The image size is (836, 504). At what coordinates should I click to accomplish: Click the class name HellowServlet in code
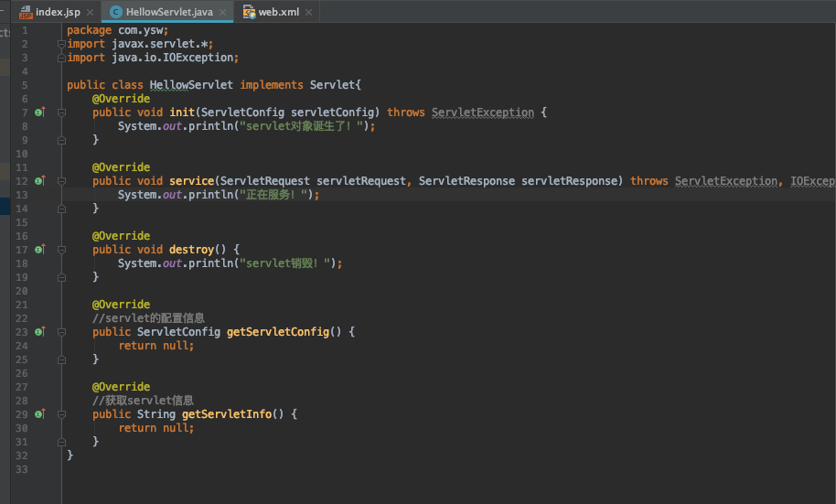click(191, 85)
